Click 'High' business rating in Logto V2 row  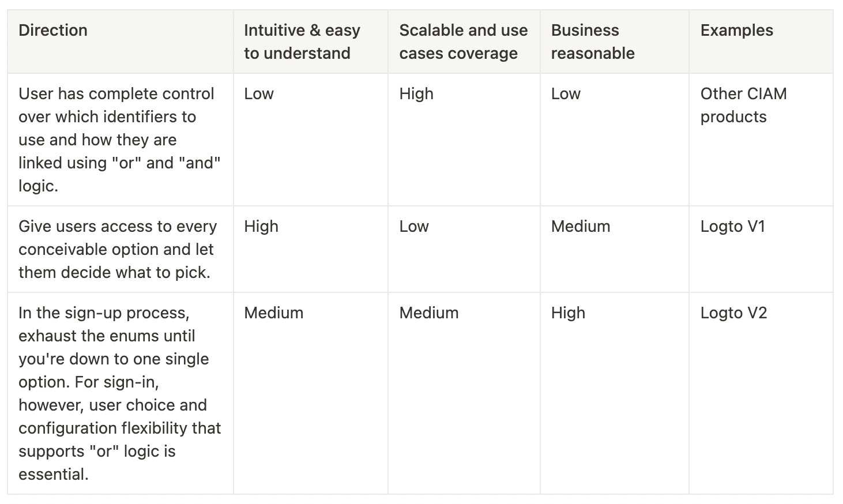(568, 313)
